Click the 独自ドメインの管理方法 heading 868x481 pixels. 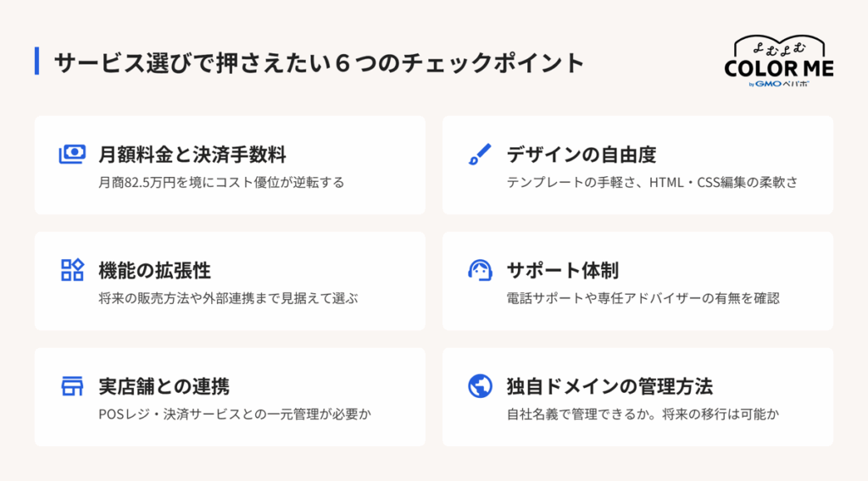click(609, 386)
